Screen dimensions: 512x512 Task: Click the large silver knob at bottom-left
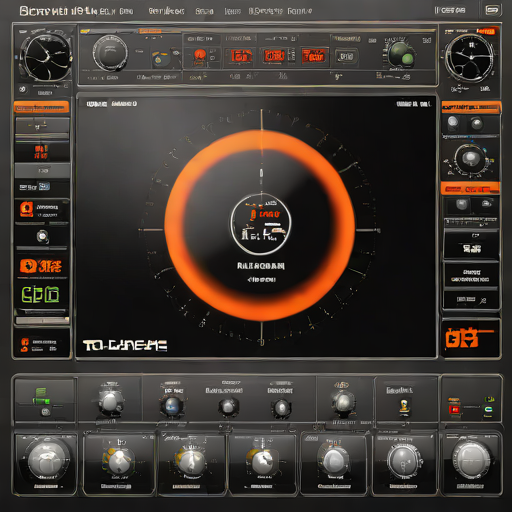[45, 460]
